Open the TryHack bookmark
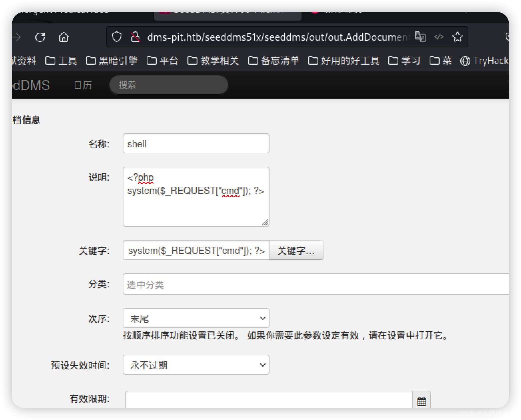The height and width of the screenshot is (420, 521). (484, 60)
